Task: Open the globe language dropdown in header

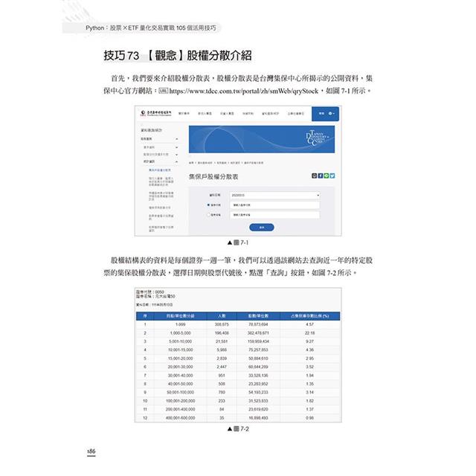Action: (331, 114)
